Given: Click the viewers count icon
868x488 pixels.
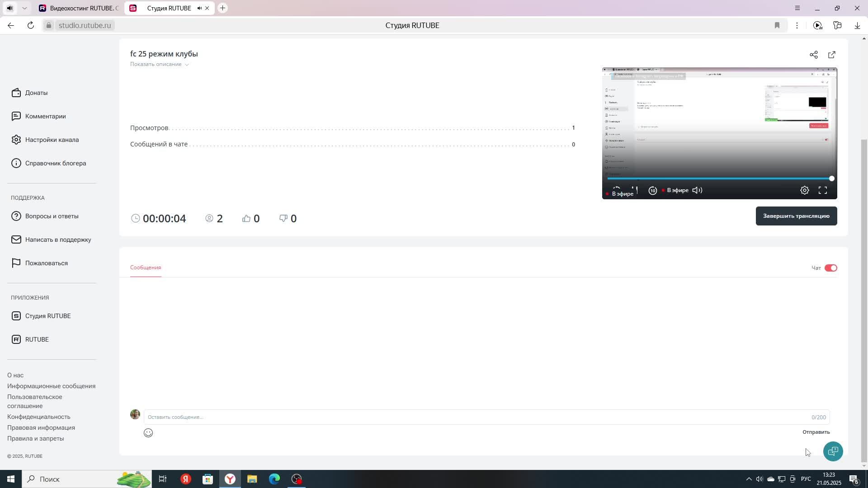Looking at the screenshot, I should pyautogui.click(x=209, y=218).
